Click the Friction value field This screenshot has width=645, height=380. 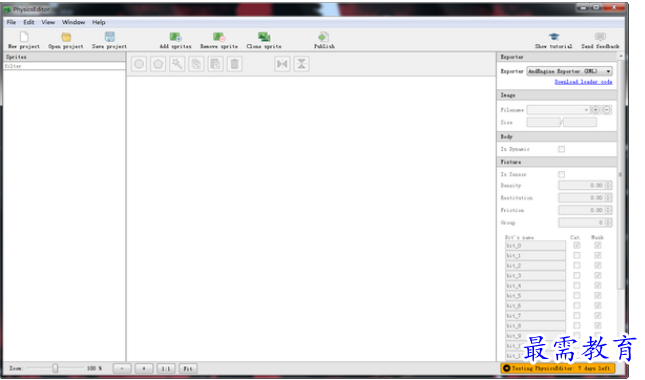pyautogui.click(x=581, y=210)
